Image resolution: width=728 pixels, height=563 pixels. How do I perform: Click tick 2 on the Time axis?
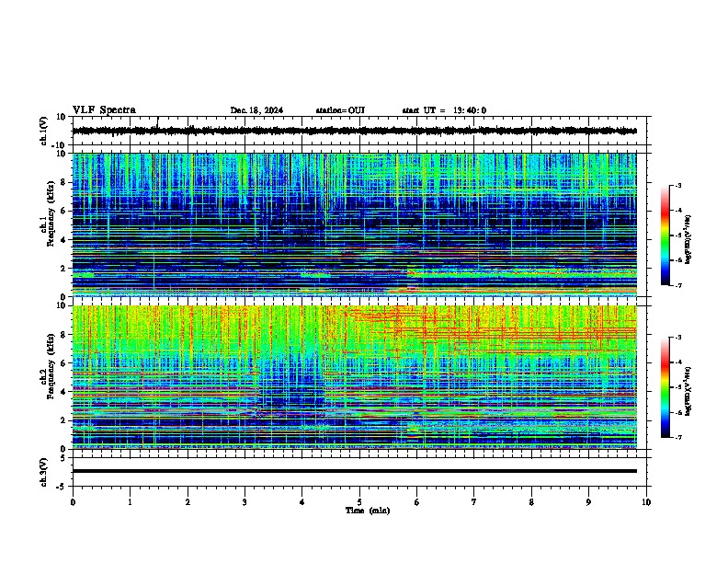[188, 502]
